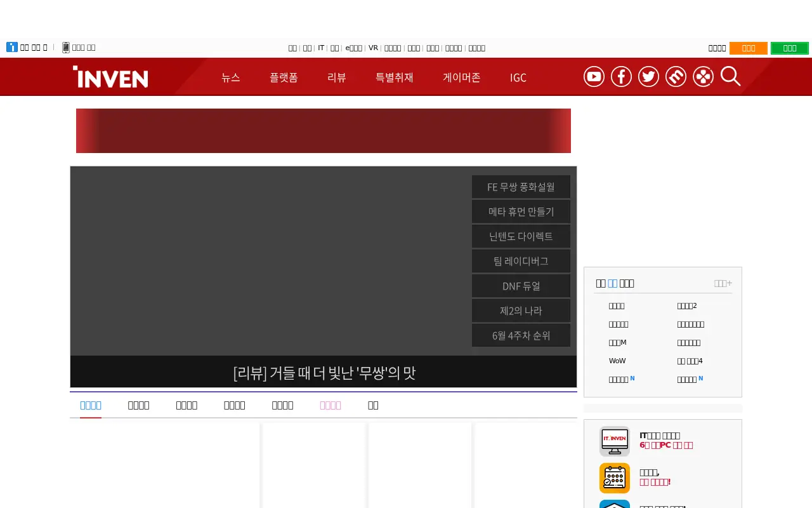812x508 pixels.
Task: Select the '제2의 나라' slide button
Action: (x=521, y=311)
